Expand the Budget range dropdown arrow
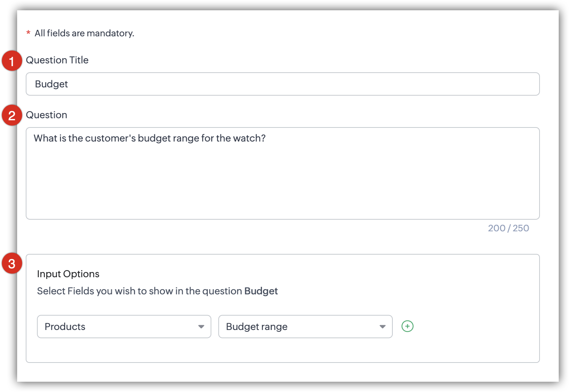The height and width of the screenshot is (392, 569). pos(383,327)
